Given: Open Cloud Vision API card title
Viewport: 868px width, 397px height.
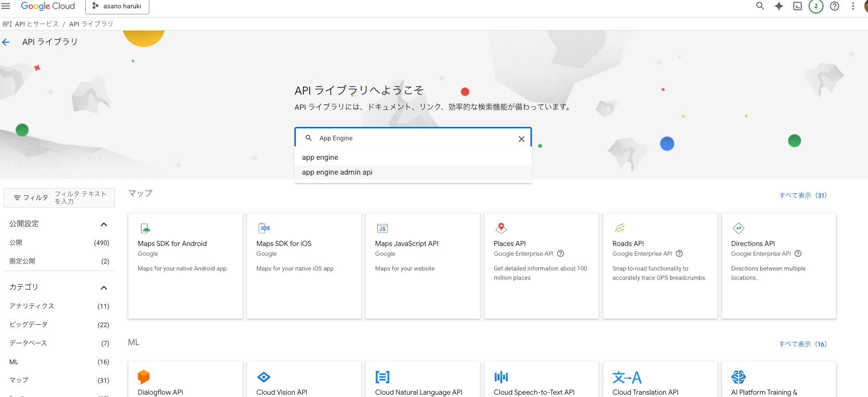Looking at the screenshot, I should [x=282, y=392].
